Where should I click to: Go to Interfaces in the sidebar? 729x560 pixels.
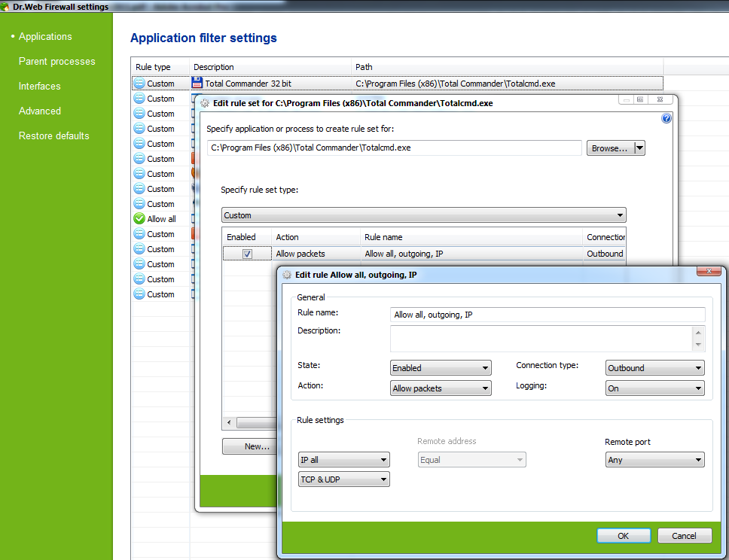(39, 86)
